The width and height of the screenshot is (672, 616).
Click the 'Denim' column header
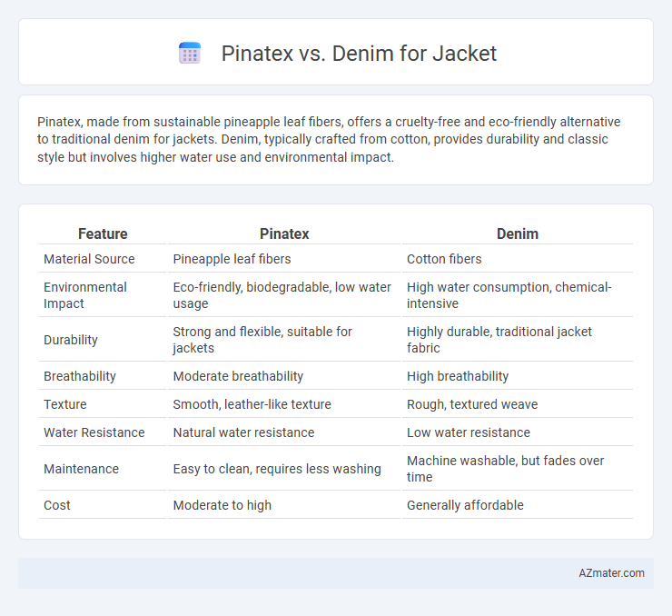518,233
